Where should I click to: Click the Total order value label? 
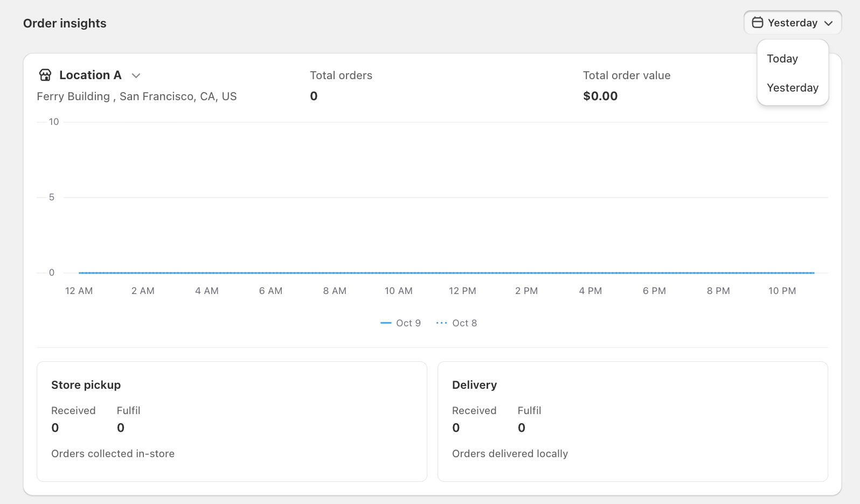click(x=627, y=75)
